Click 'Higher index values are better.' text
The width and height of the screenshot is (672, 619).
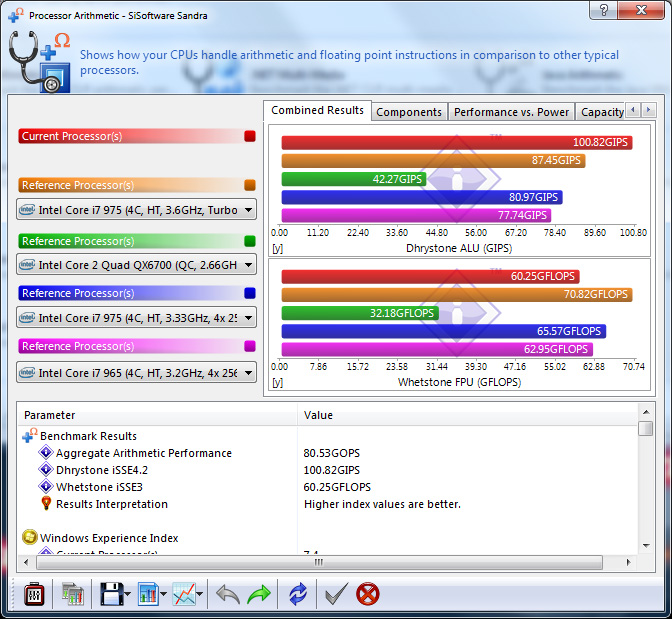382,504
